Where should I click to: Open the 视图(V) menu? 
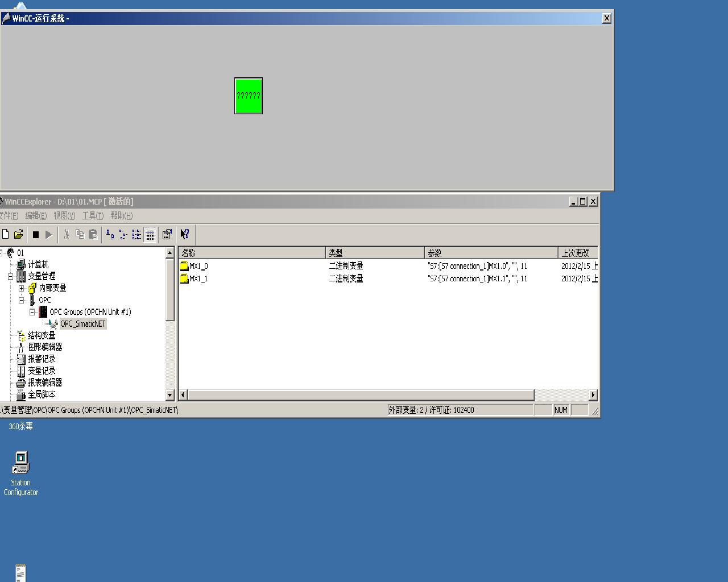64,216
